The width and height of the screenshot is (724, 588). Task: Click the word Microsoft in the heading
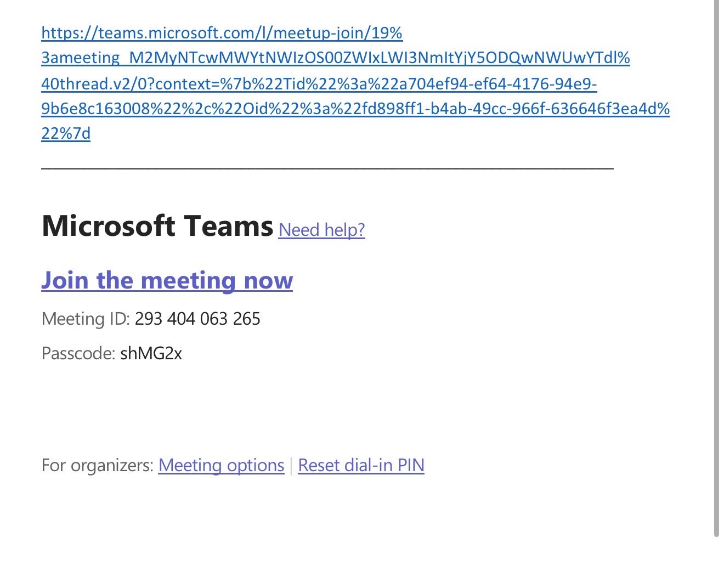(x=108, y=226)
